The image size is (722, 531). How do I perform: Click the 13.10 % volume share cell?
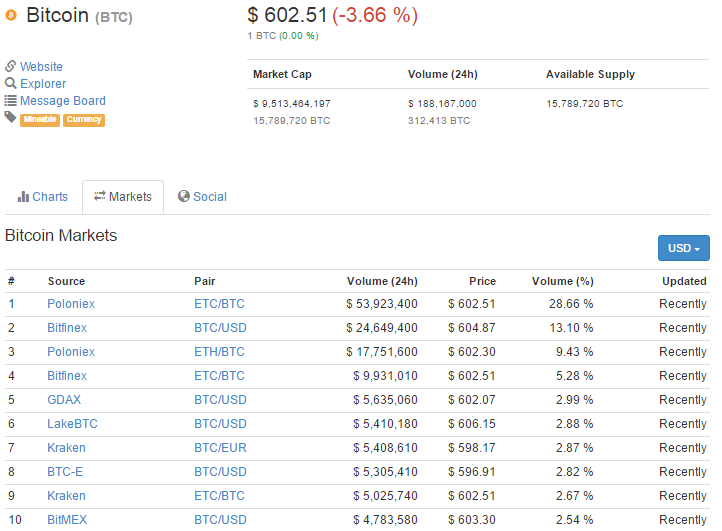pos(571,328)
